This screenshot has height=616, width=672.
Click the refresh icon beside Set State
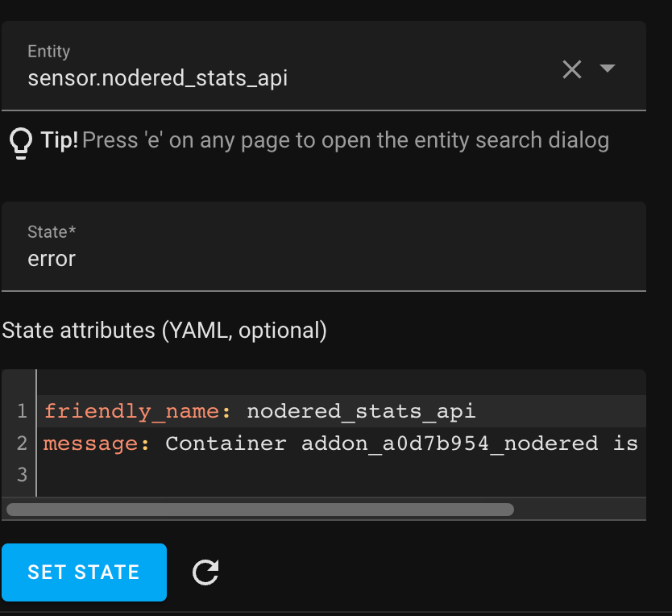coord(205,572)
